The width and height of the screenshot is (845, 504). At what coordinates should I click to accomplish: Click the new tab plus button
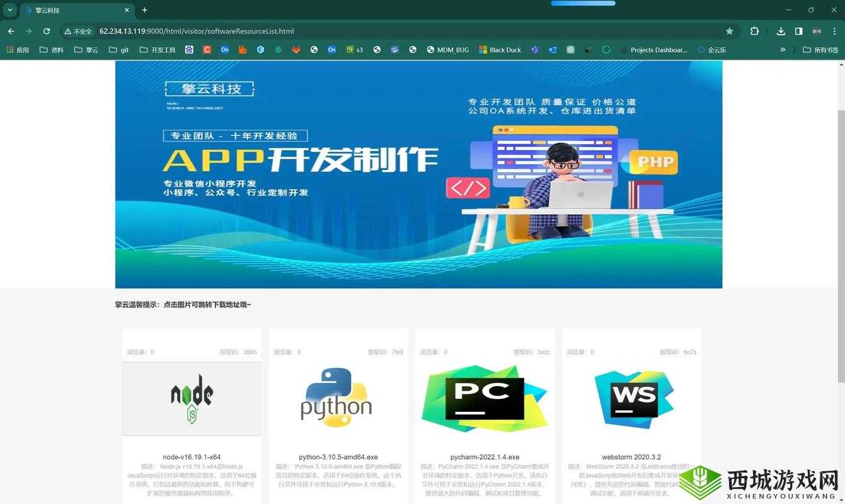tap(144, 10)
